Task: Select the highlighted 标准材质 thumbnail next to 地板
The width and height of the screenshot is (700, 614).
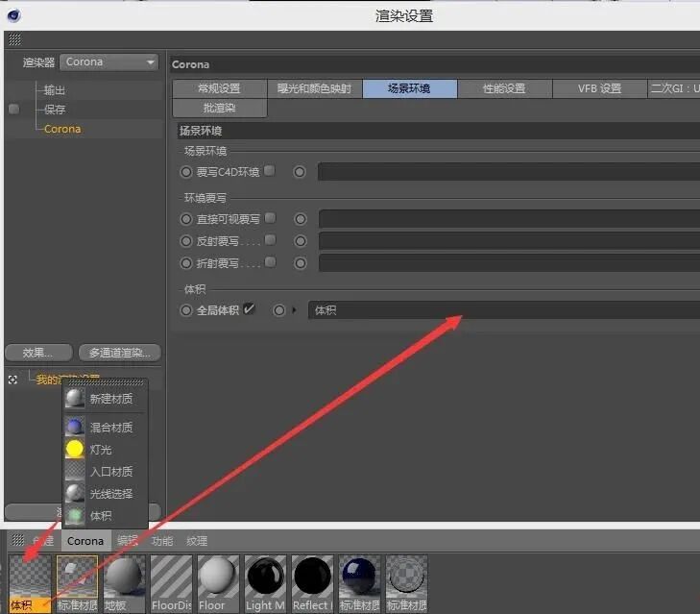Action: [77, 583]
